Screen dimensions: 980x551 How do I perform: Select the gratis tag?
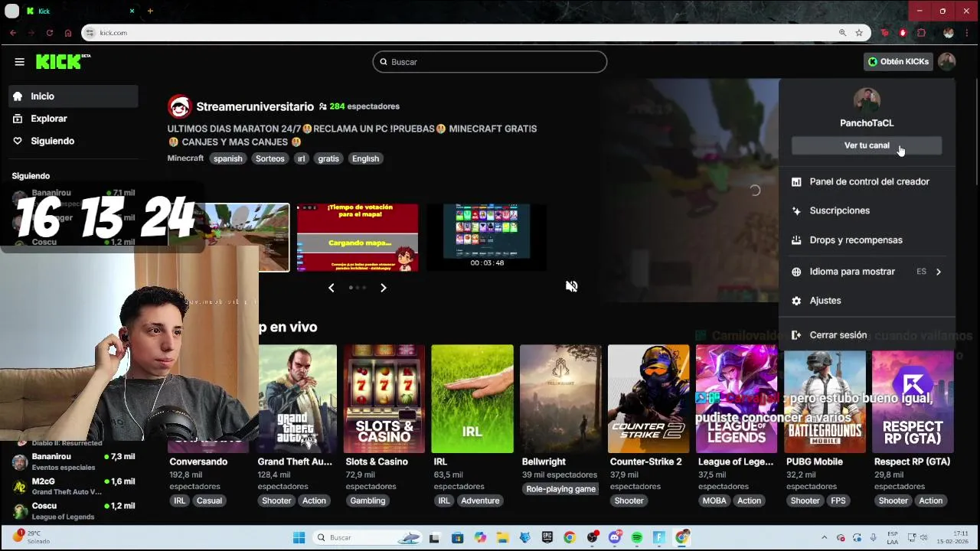click(328, 158)
